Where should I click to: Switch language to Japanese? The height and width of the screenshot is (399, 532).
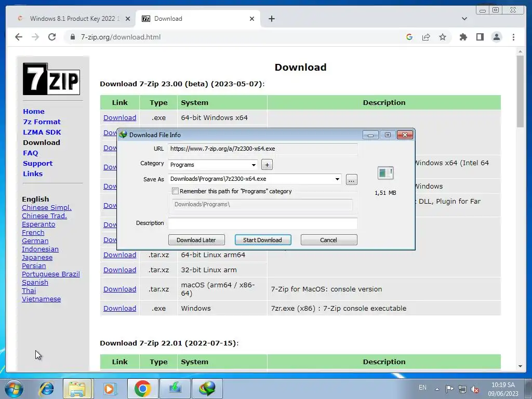[x=37, y=258]
